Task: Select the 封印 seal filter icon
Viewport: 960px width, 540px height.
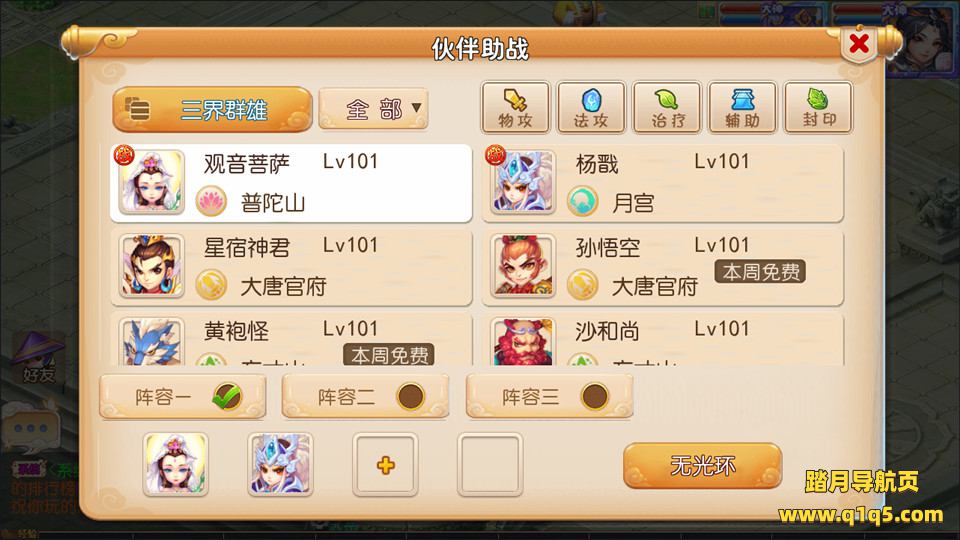Action: click(818, 108)
